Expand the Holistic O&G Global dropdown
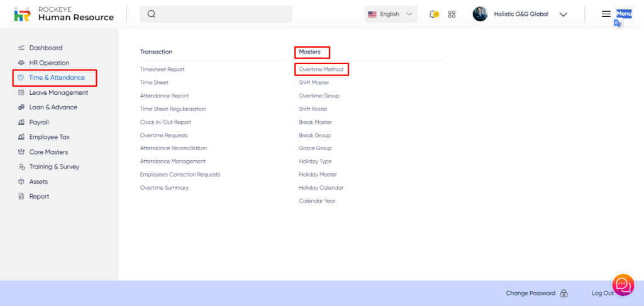644x306 pixels. tap(563, 14)
